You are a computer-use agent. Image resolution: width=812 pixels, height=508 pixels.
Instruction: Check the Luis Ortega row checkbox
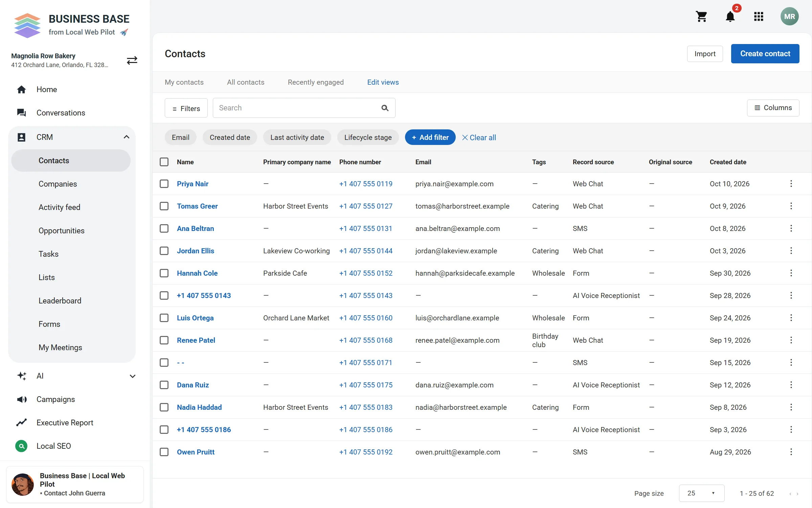click(164, 318)
